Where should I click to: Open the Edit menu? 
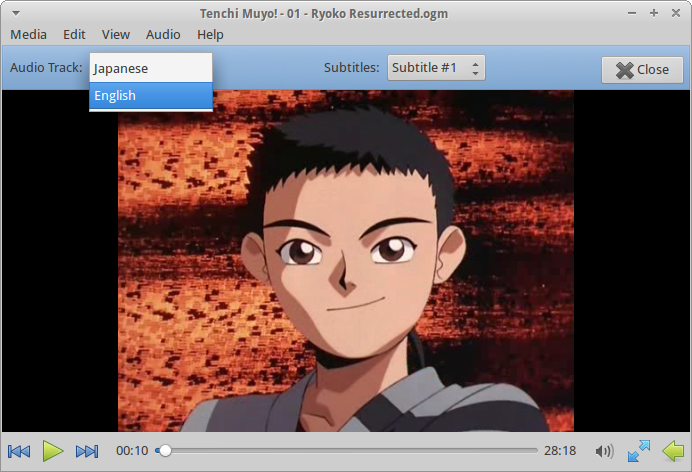point(74,34)
